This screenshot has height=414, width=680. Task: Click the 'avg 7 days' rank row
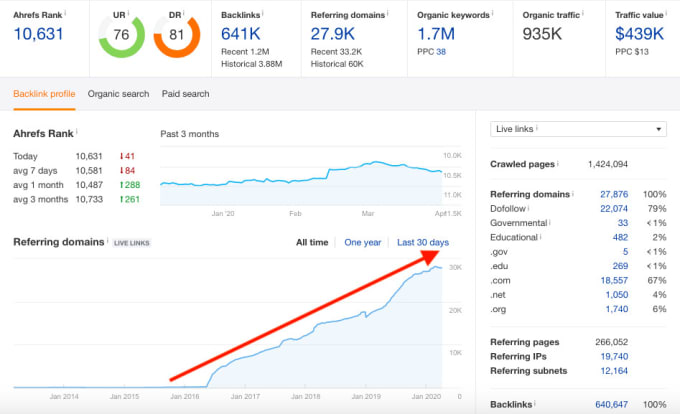click(75, 170)
